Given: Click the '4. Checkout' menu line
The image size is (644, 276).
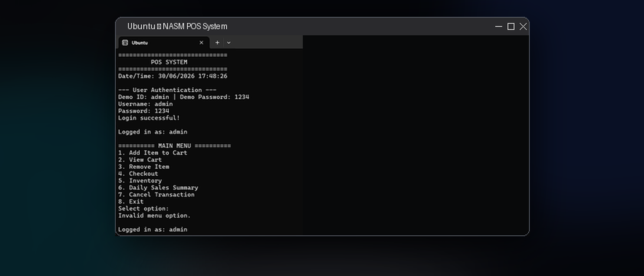Looking at the screenshot, I should [x=138, y=173].
